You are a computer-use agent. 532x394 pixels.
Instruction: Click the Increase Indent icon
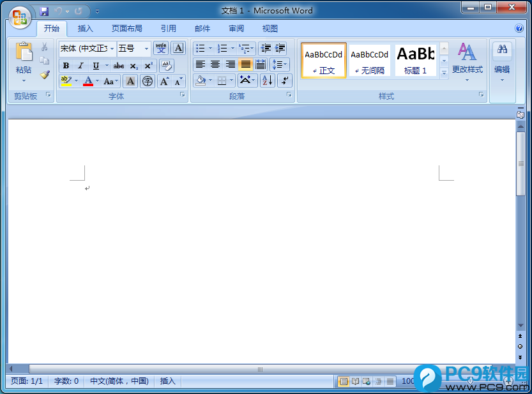pos(280,49)
